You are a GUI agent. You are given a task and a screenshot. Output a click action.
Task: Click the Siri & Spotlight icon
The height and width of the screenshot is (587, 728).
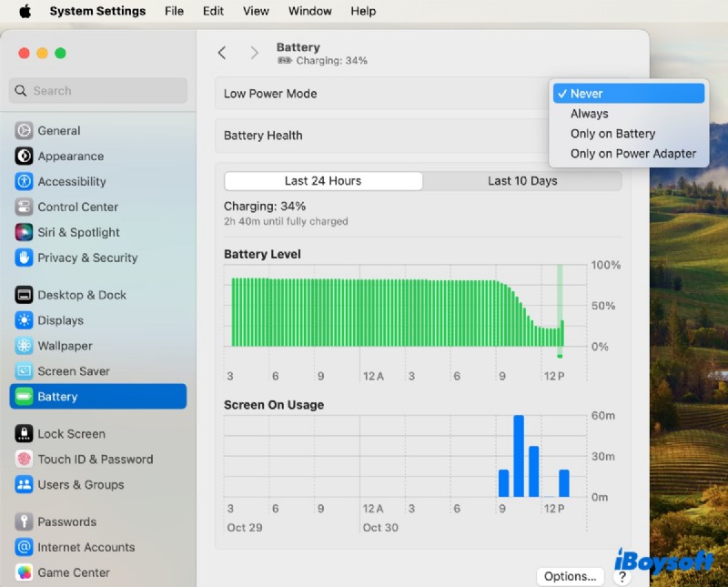24,232
